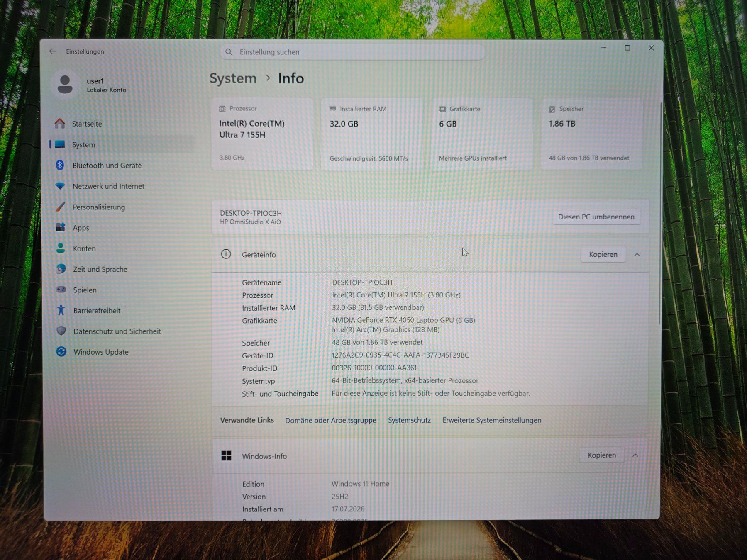
Task: Click the search magnifier icon
Action: (x=229, y=52)
